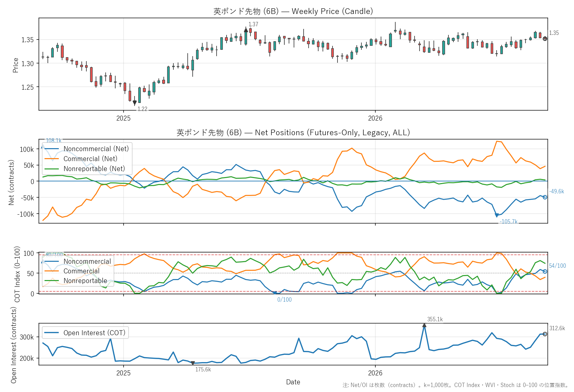
Task: Click Nonreportable (Net) legend entry
Action: tap(85, 169)
